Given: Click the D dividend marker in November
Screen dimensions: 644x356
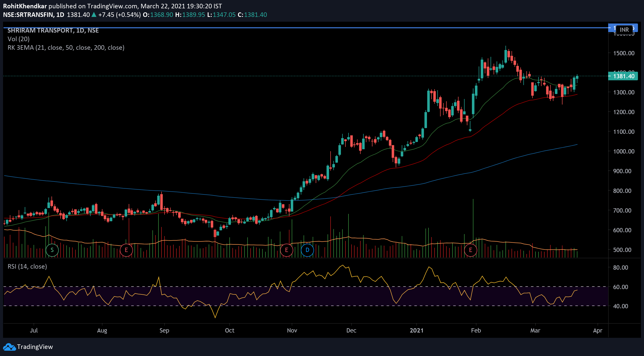Looking at the screenshot, I should pos(307,250).
